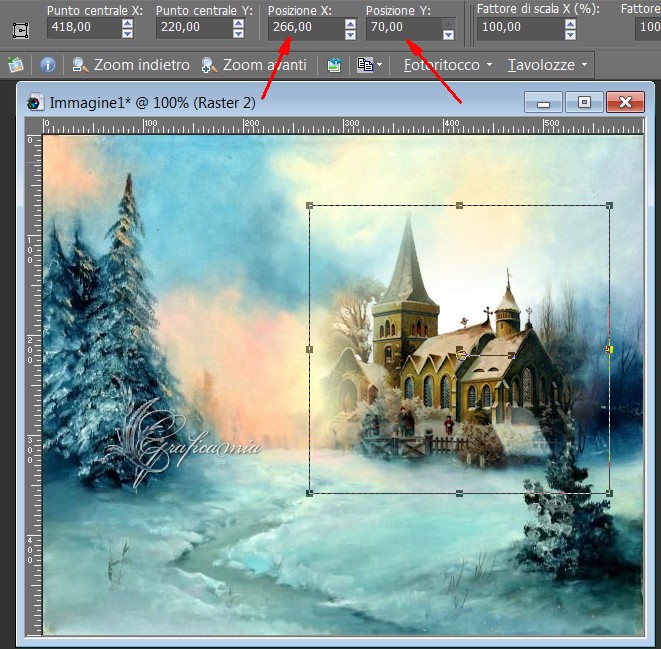The image size is (661, 649).
Task: Decrease Fattore di scala X value
Action: [570, 35]
